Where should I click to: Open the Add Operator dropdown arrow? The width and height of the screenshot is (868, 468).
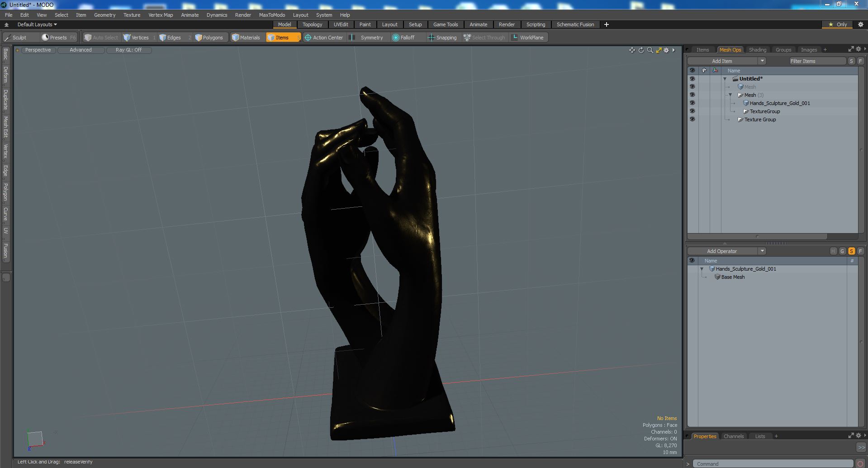[762, 251]
